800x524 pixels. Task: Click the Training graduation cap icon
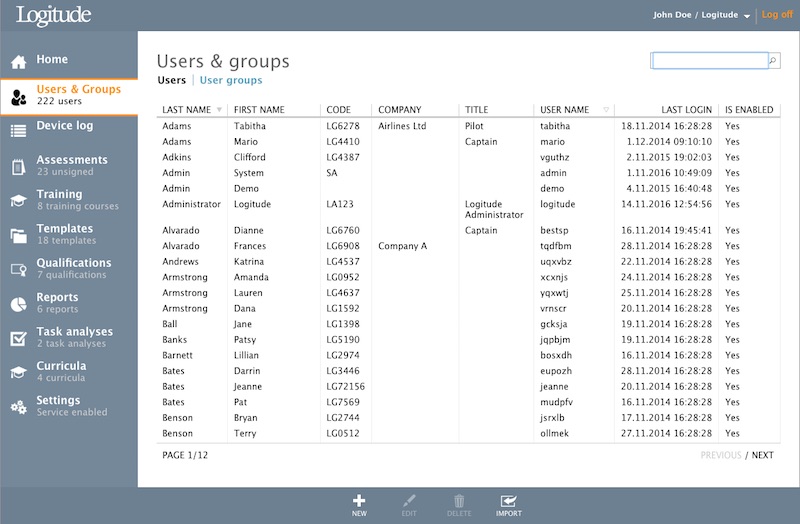click(18, 201)
